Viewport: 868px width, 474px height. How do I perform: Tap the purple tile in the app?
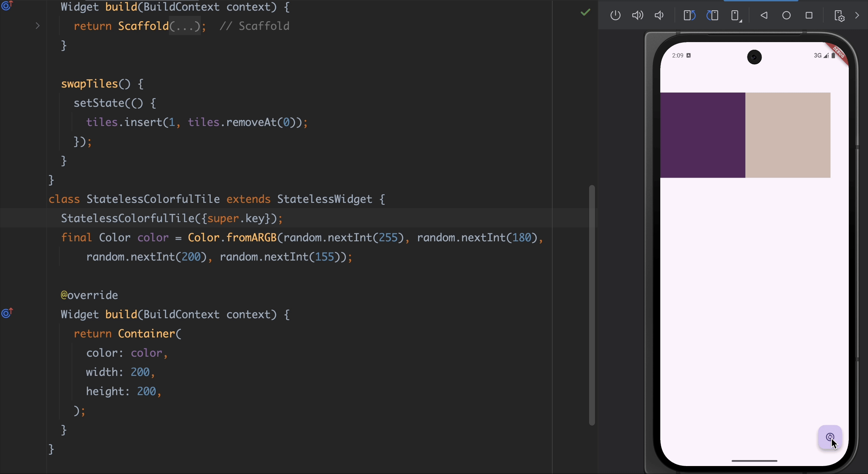(x=703, y=135)
